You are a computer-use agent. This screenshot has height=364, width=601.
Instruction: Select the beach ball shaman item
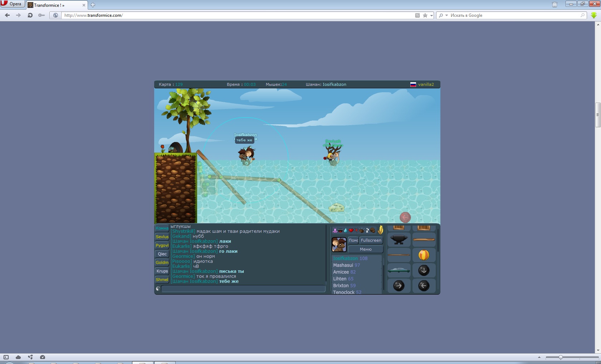point(424,255)
